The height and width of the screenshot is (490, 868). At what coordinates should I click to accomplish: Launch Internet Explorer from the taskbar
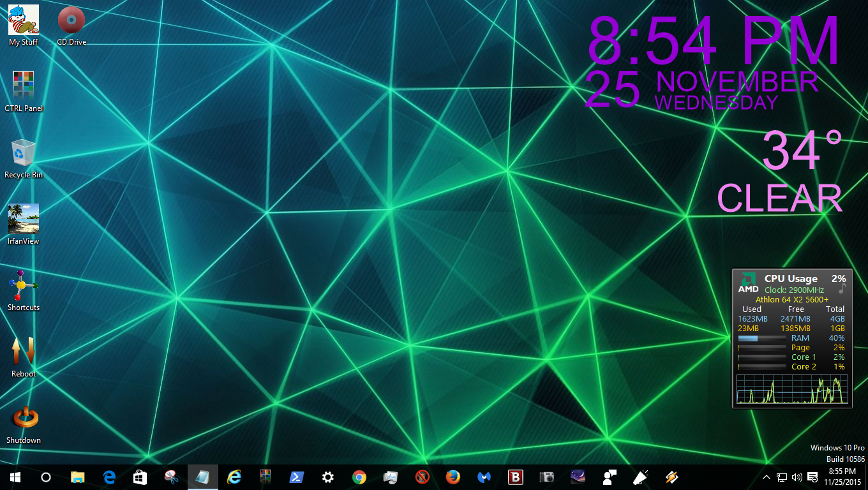pos(234,477)
